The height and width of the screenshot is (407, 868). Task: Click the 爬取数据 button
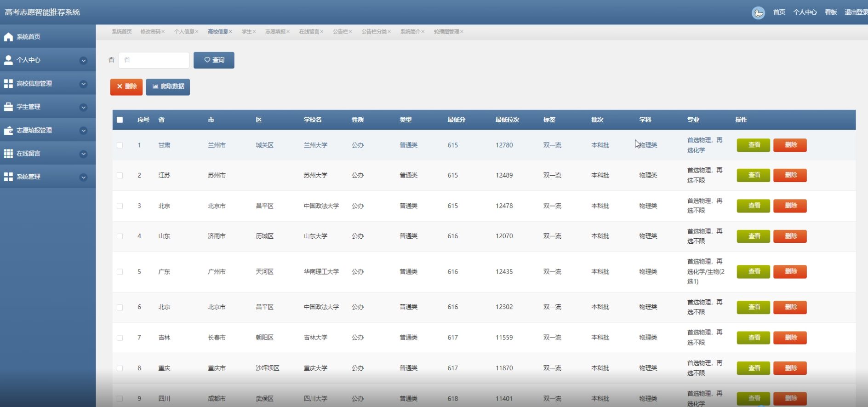click(168, 87)
